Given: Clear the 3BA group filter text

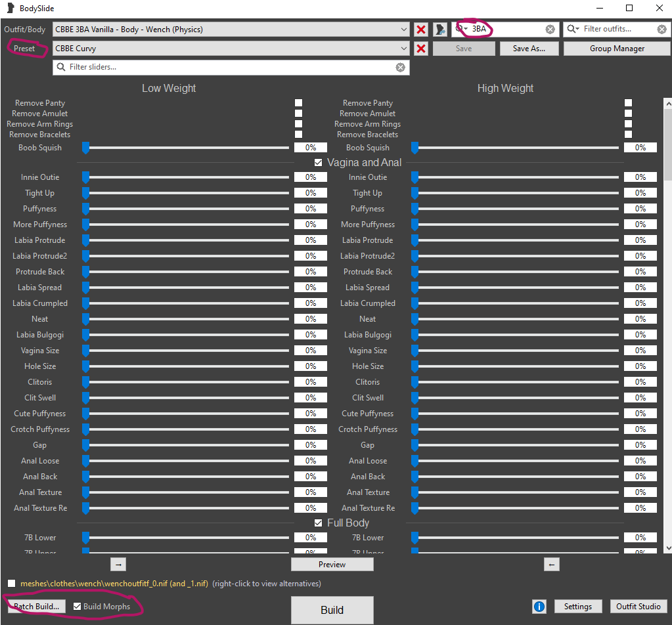Looking at the screenshot, I should 550,29.
